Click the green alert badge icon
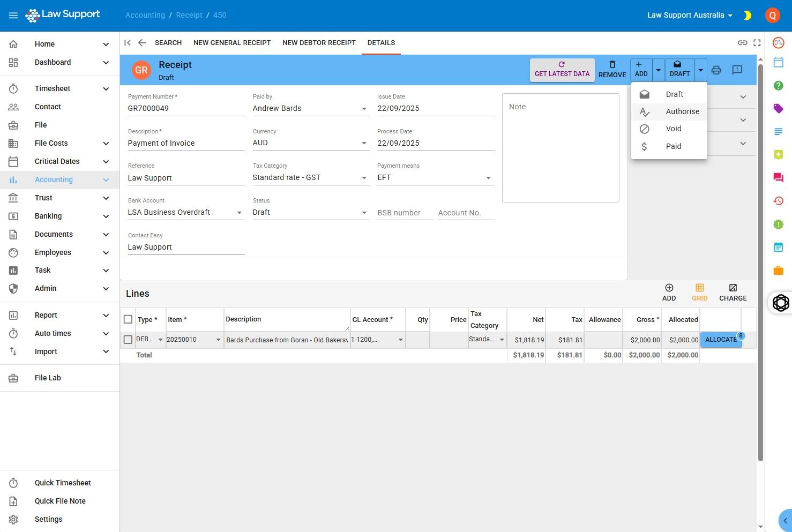Image resolution: width=792 pixels, height=532 pixels. coord(779,224)
